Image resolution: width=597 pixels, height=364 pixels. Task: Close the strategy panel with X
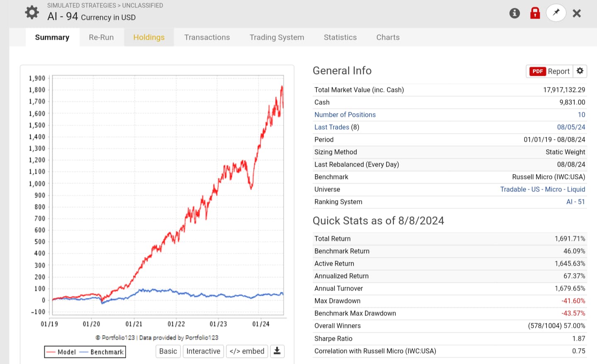[577, 13]
